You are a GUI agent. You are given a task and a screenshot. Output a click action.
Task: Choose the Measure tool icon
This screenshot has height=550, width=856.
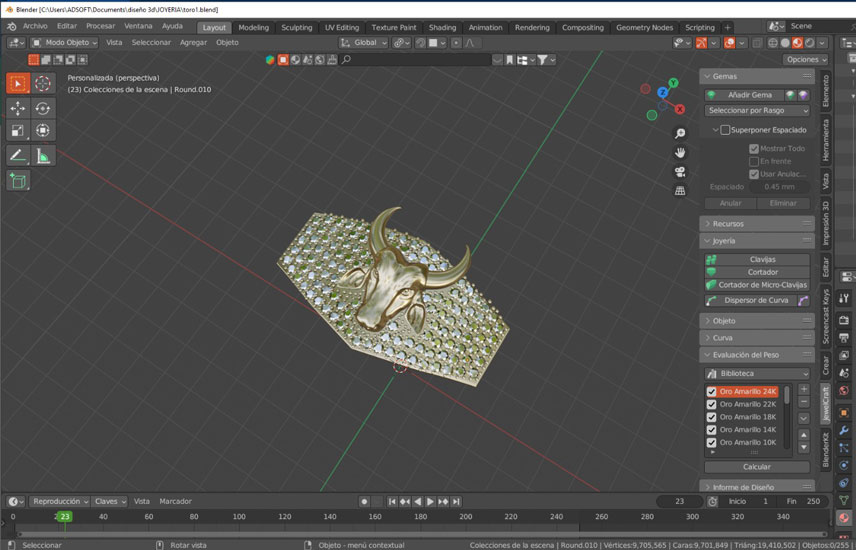pyautogui.click(x=43, y=155)
